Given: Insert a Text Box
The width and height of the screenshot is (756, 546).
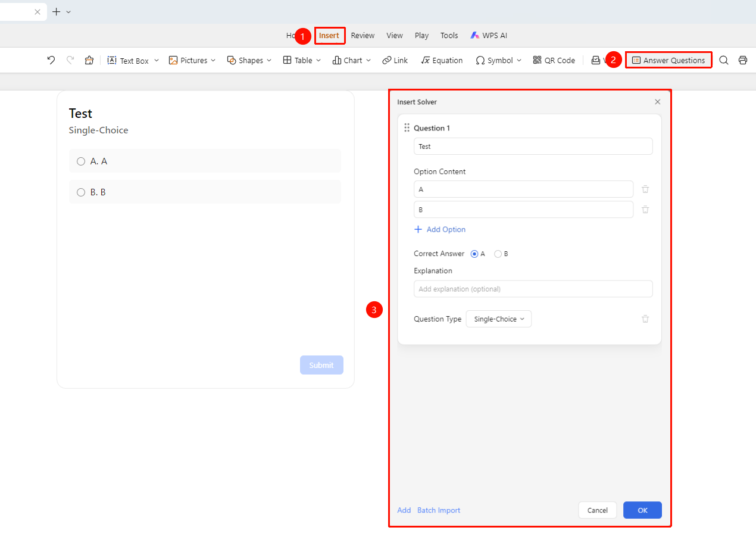Looking at the screenshot, I should 133,60.
